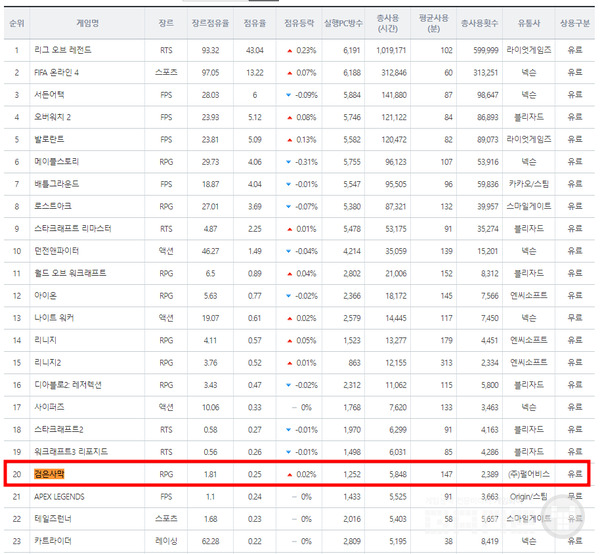Click the blue down arrow in 서든어택 row
Image resolution: width=600 pixels, height=554 pixels.
289,95
